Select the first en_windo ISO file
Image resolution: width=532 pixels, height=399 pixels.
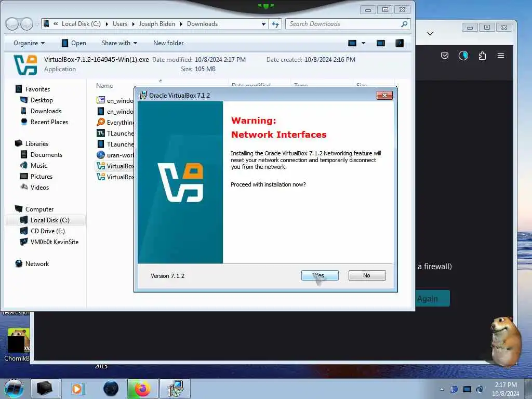[115, 100]
